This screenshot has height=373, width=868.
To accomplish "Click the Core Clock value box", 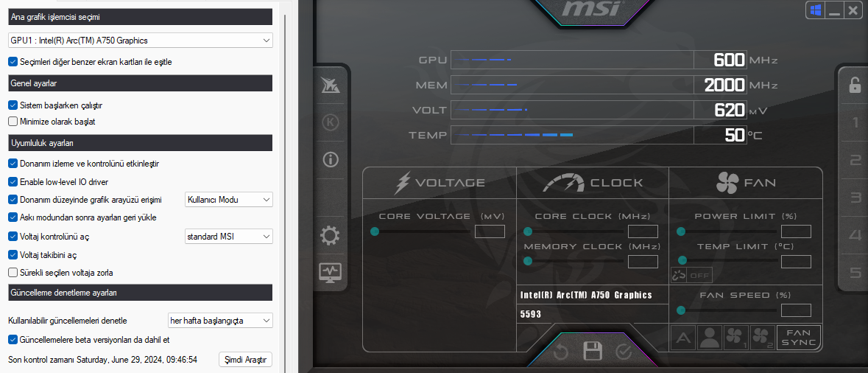I will (643, 231).
